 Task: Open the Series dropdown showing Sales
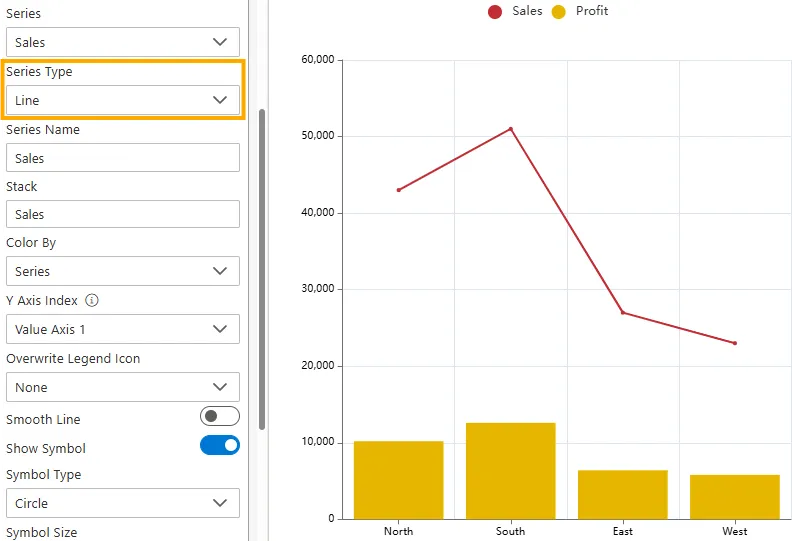[x=122, y=42]
